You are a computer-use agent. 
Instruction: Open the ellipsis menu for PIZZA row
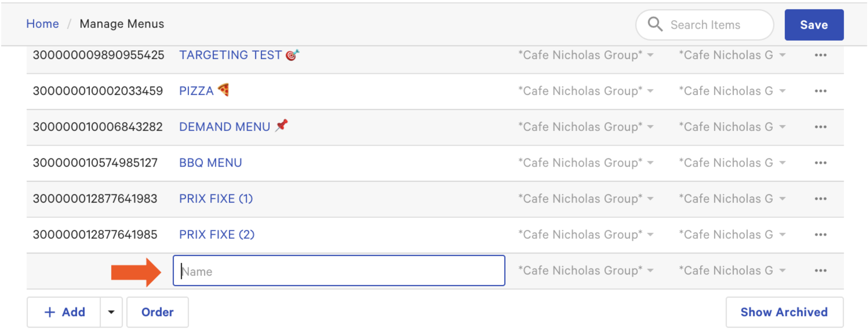pos(821,91)
